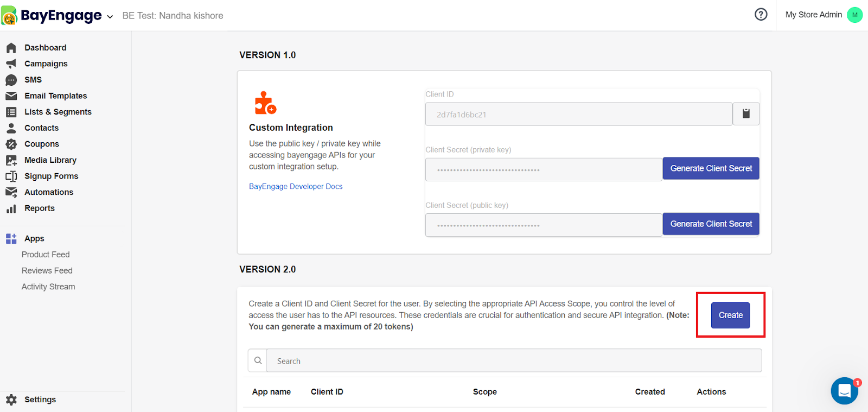Open the chat support widget
This screenshot has width=868, height=412.
pyautogui.click(x=845, y=391)
